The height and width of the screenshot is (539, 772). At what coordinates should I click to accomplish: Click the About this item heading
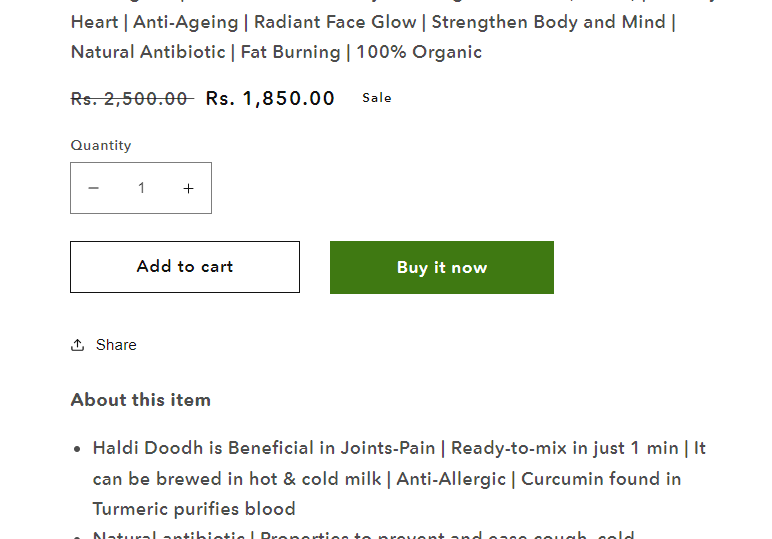tap(141, 400)
